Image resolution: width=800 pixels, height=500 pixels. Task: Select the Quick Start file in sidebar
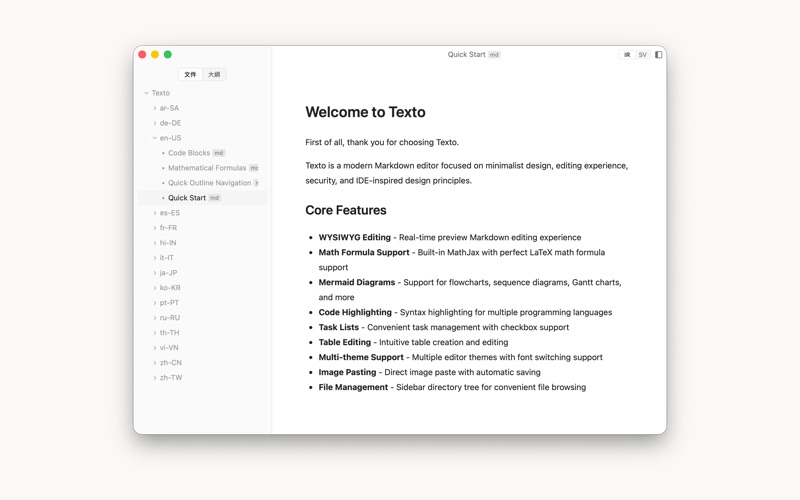pos(203,198)
